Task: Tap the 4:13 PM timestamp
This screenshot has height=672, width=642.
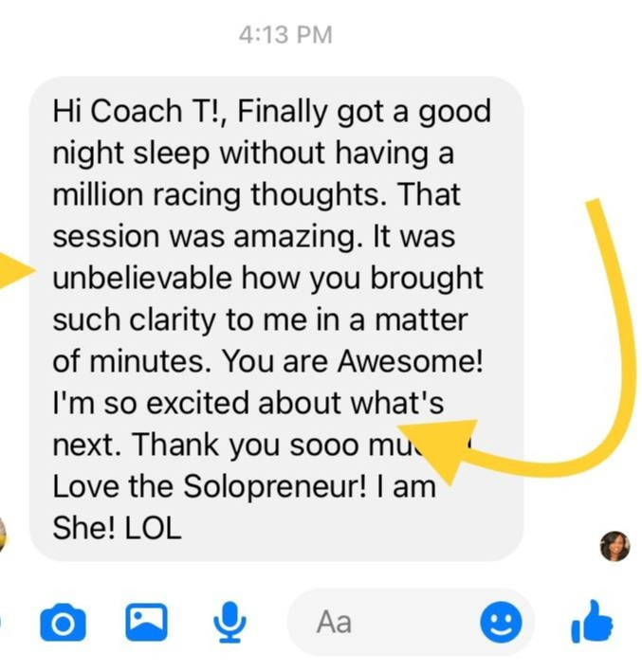Action: (x=285, y=35)
